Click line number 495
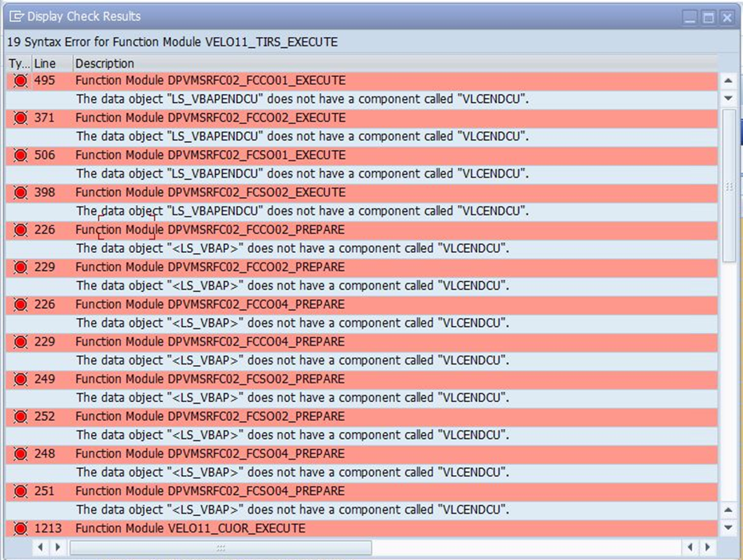 (45, 81)
